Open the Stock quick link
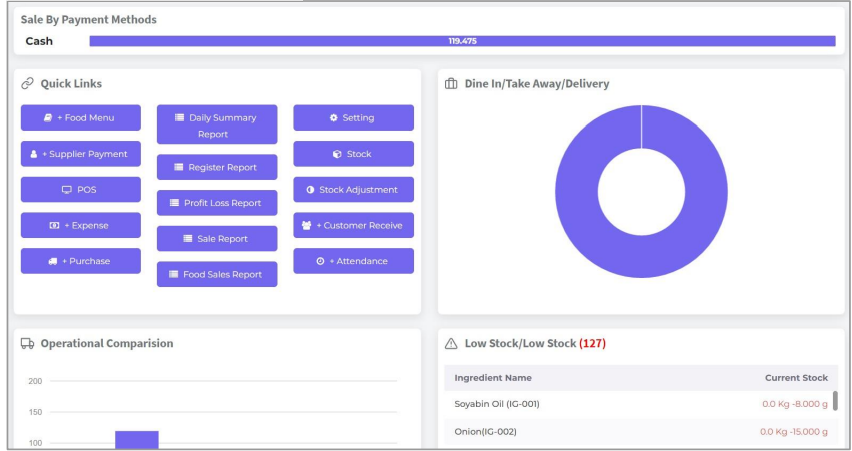The image size is (852, 451). click(x=353, y=154)
